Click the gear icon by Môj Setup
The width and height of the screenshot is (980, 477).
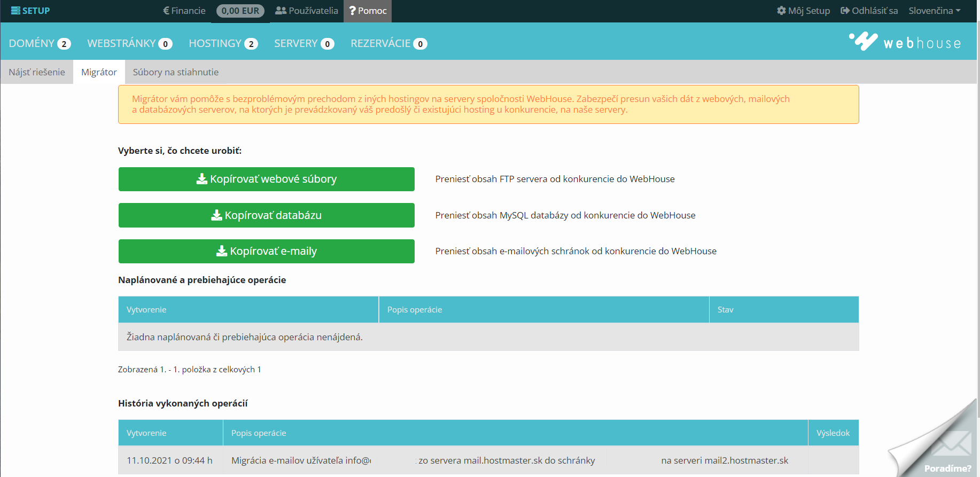[x=781, y=11]
